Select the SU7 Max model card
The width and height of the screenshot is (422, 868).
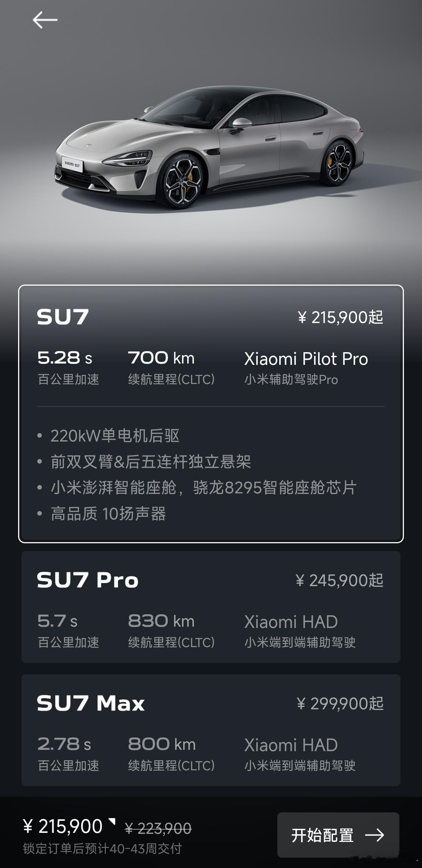(x=211, y=730)
